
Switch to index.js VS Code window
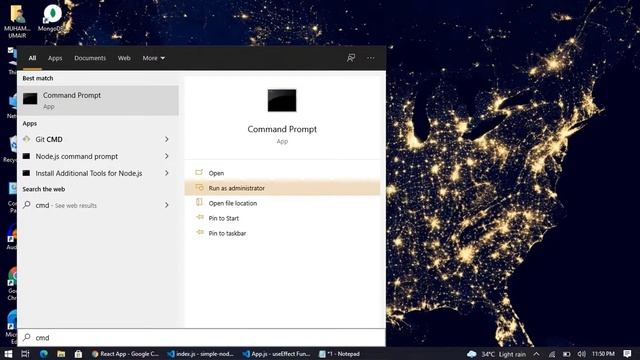[201, 354]
